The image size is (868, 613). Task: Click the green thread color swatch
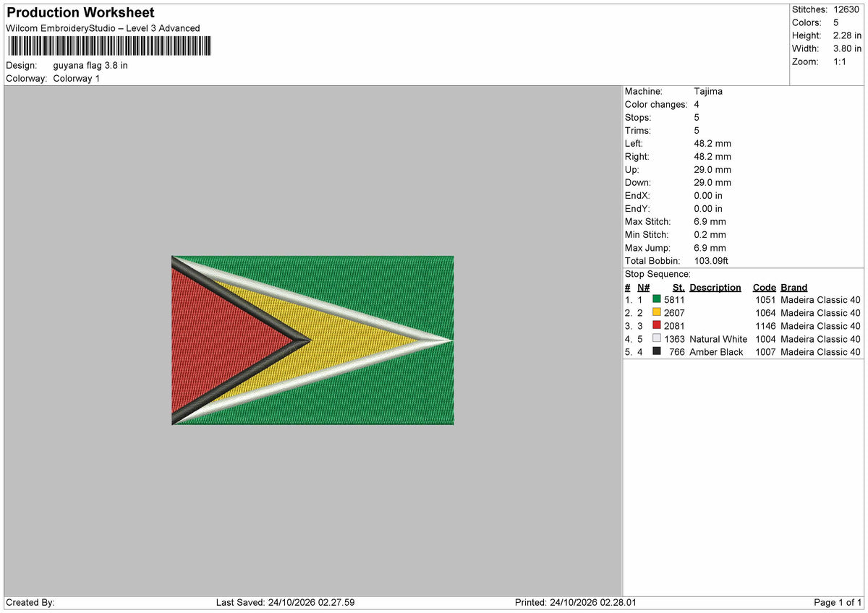tap(656, 299)
